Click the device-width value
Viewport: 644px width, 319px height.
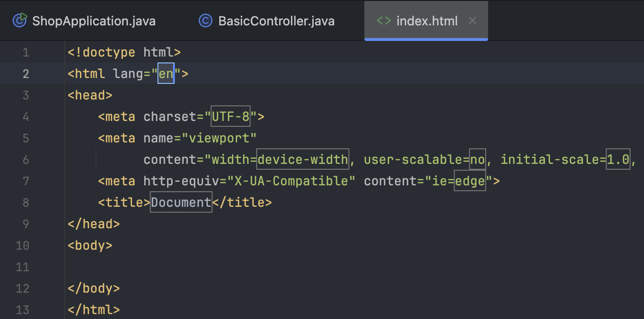pos(303,159)
